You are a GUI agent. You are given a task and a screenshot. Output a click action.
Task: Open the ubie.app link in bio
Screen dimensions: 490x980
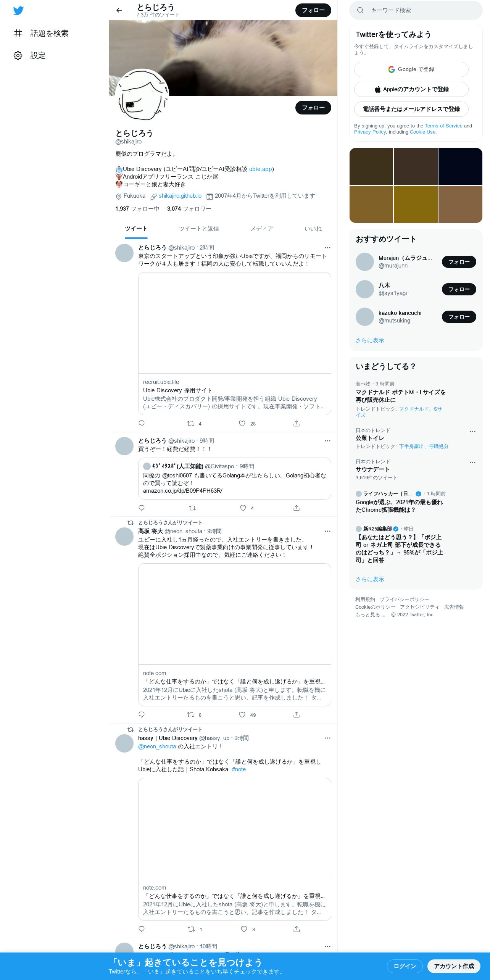click(260, 169)
